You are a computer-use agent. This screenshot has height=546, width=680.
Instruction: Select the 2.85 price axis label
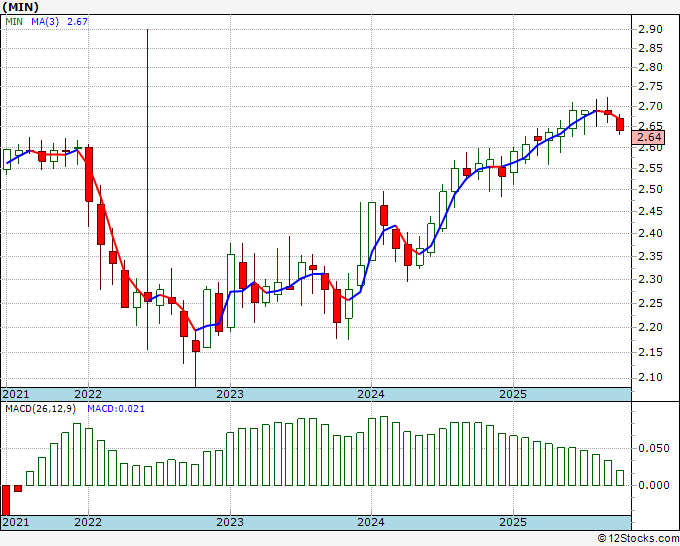pos(650,48)
